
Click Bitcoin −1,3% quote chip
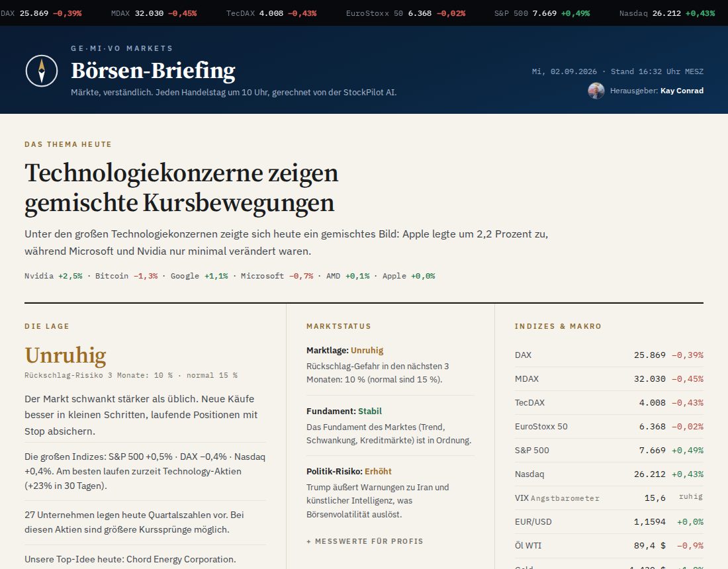pos(126,276)
